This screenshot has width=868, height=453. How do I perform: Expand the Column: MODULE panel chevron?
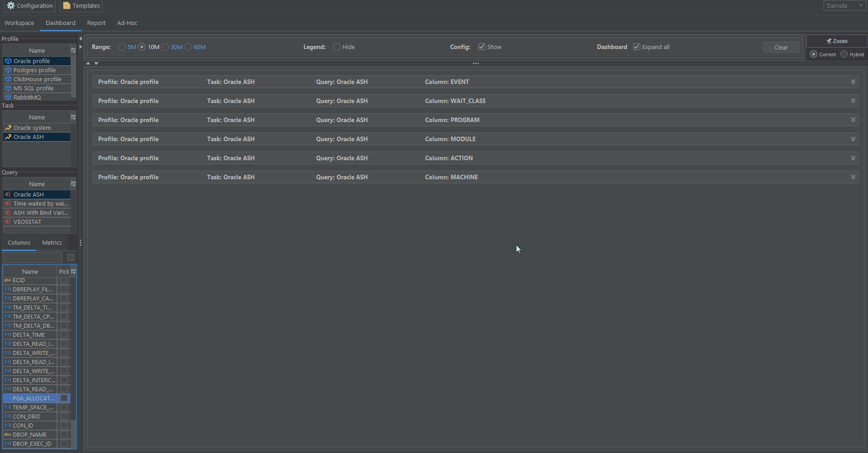[x=853, y=139]
